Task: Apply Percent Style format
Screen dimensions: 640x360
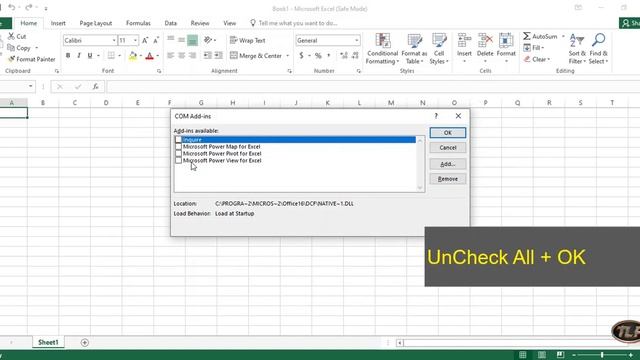Action: point(318,56)
